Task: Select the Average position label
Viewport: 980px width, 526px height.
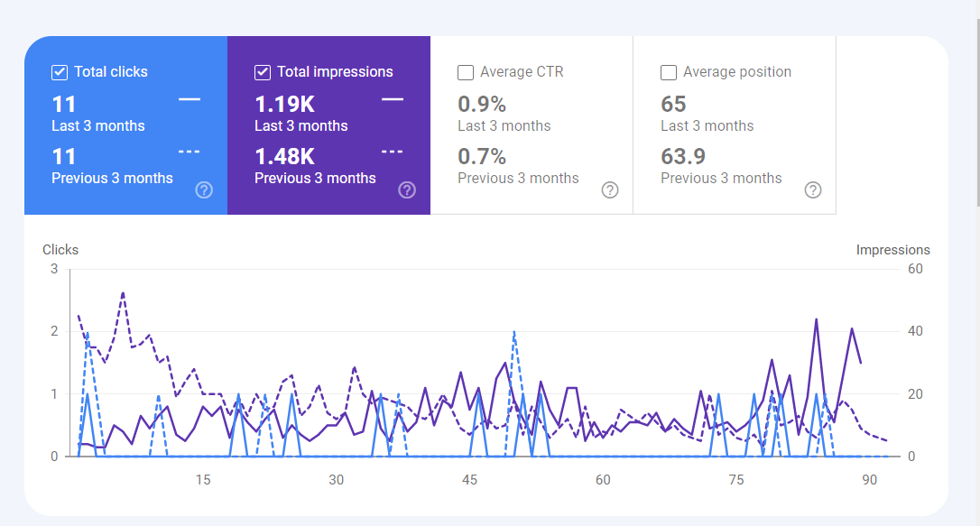Action: 737,72
